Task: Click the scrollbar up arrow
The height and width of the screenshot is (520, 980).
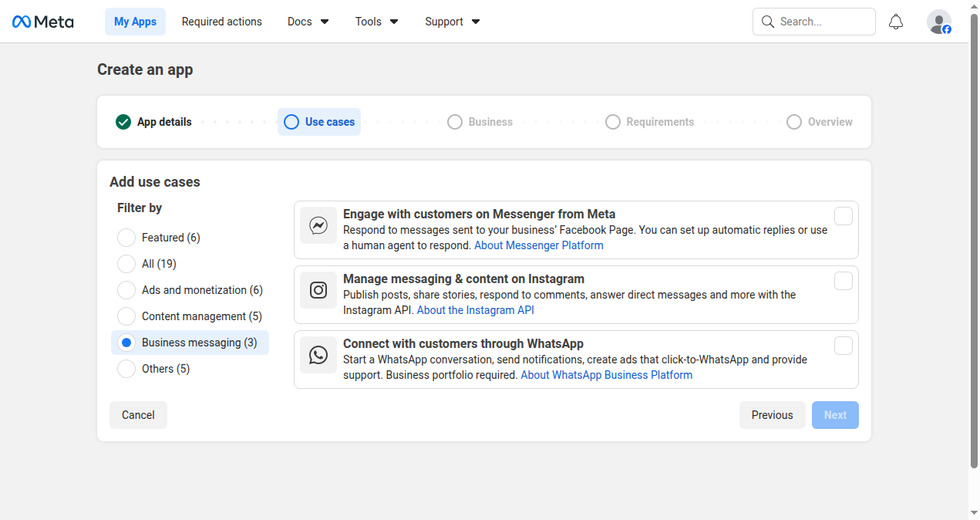Action: coord(974,6)
